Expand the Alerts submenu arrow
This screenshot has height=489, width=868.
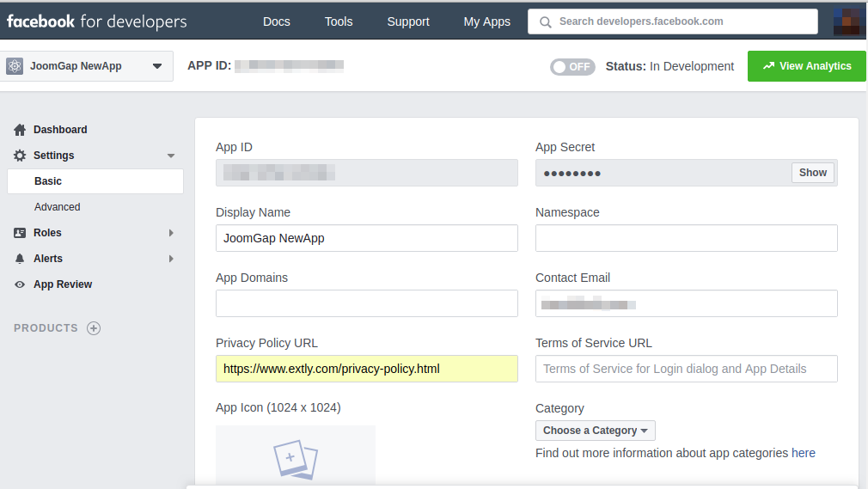pyautogui.click(x=171, y=259)
